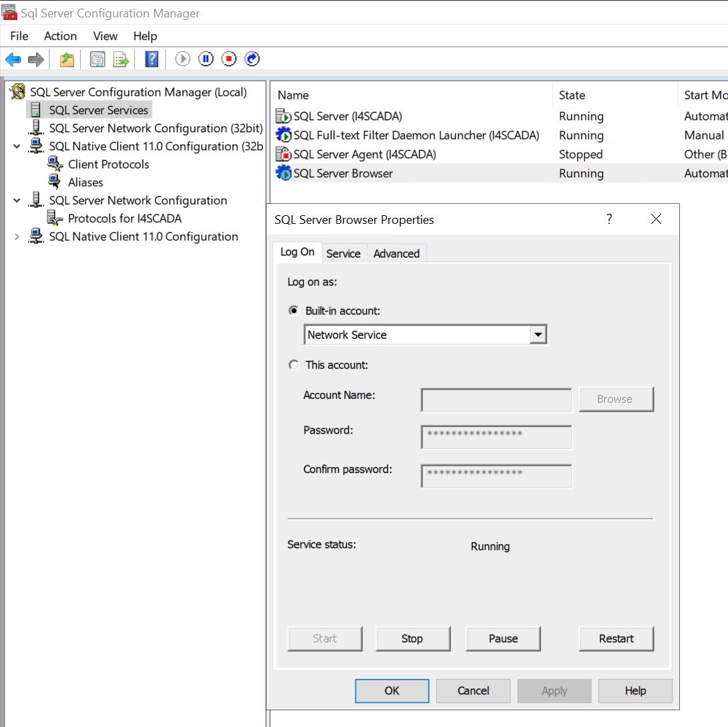Click the Export List toolbar icon
The width and height of the screenshot is (728, 727).
point(120,59)
